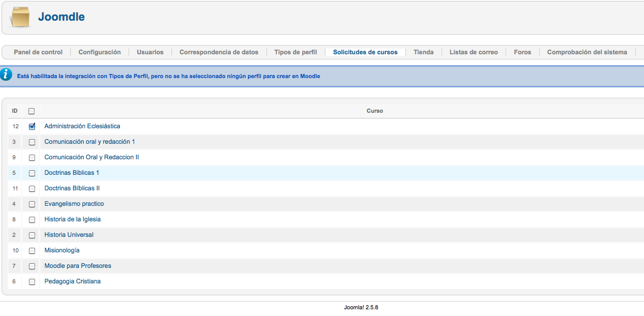Check the Doctrinas Bíblicas 1 checkbox
The image size is (644, 316).
(32, 173)
